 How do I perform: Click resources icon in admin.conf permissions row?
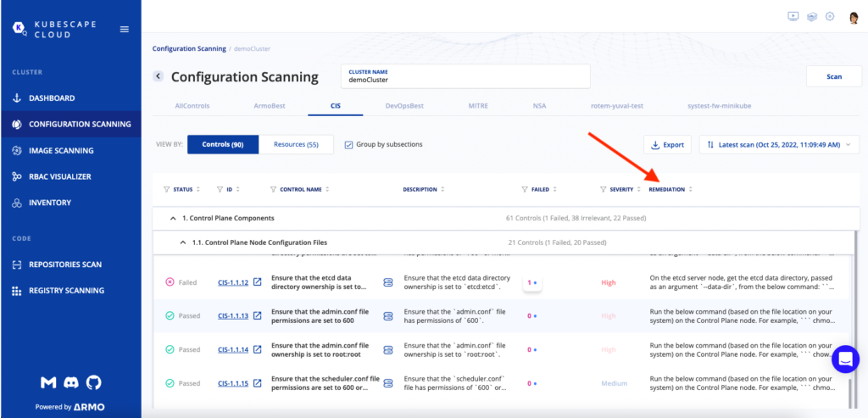pyautogui.click(x=388, y=315)
